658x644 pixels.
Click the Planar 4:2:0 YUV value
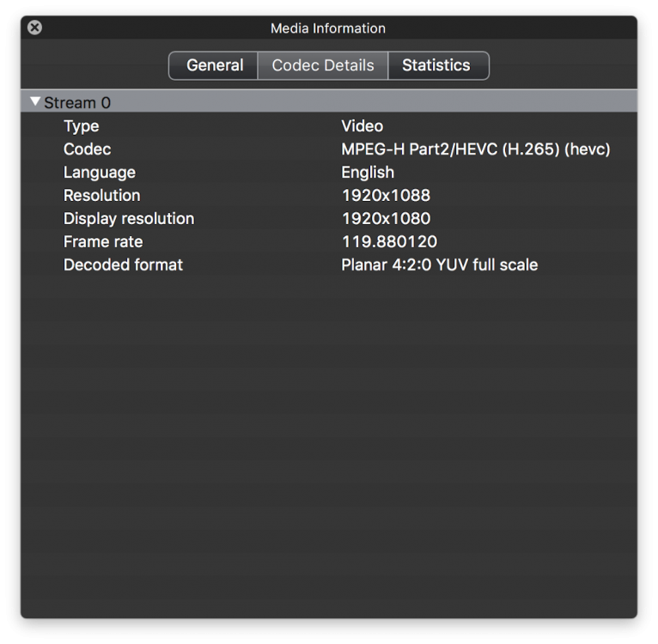tap(439, 265)
